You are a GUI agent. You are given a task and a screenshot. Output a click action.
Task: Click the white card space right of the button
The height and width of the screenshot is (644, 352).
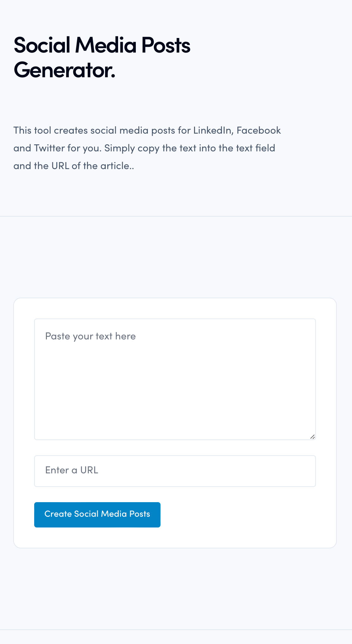pos(247,515)
